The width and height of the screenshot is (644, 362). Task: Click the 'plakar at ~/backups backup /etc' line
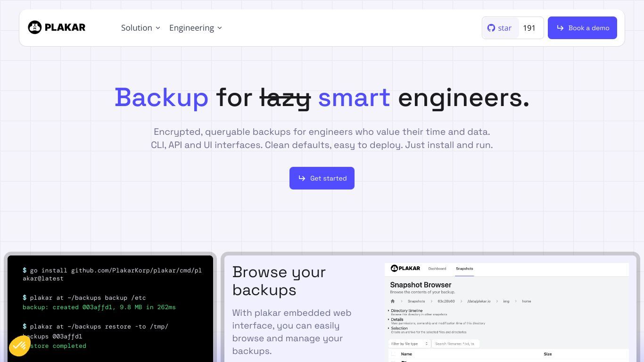[84, 298]
